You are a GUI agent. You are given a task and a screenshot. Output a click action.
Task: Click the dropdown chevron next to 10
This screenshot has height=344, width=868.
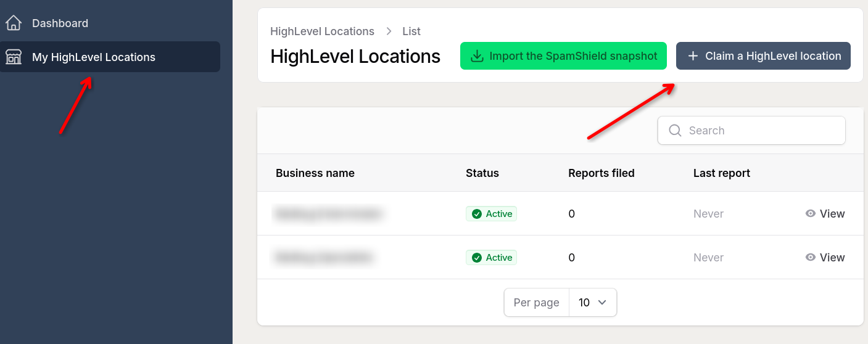coord(603,303)
